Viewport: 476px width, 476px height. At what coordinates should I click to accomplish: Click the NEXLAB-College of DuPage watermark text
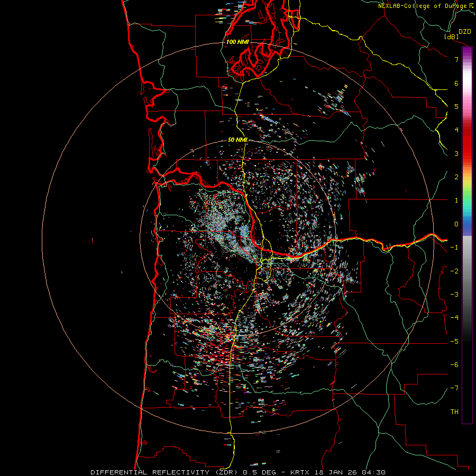pos(427,6)
